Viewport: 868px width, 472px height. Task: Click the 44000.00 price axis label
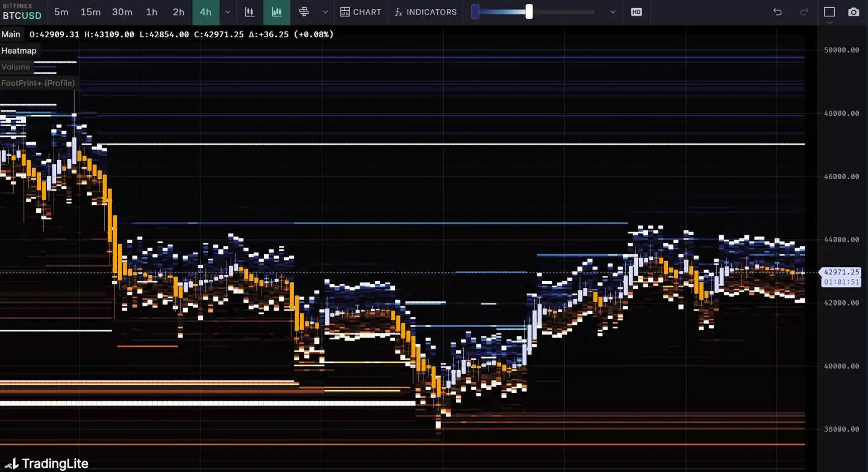(841, 239)
